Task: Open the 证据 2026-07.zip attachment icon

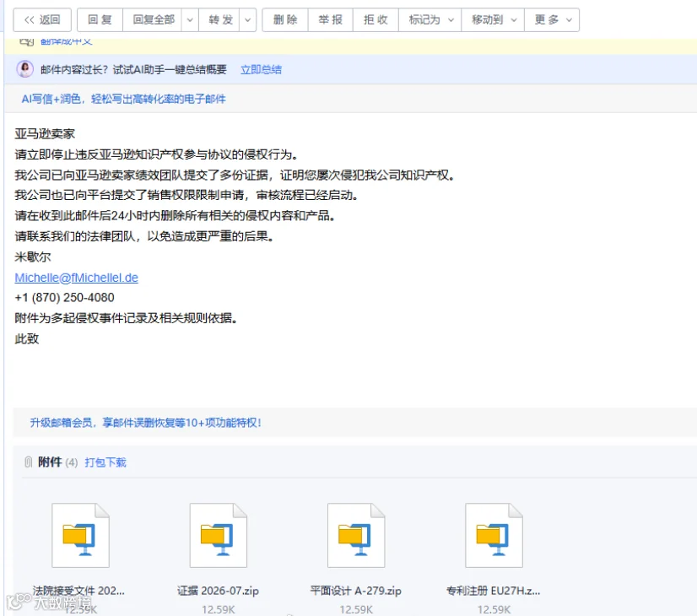Action: (219, 536)
